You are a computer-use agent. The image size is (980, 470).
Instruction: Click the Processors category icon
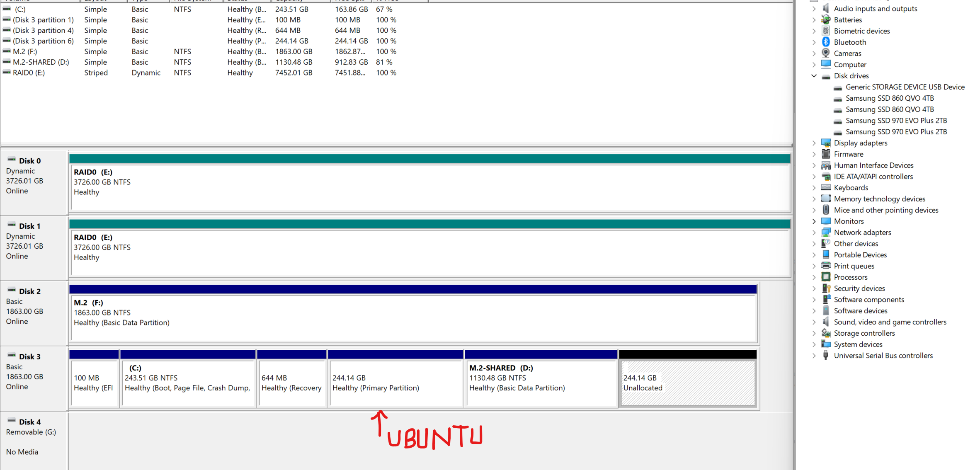pyautogui.click(x=826, y=277)
